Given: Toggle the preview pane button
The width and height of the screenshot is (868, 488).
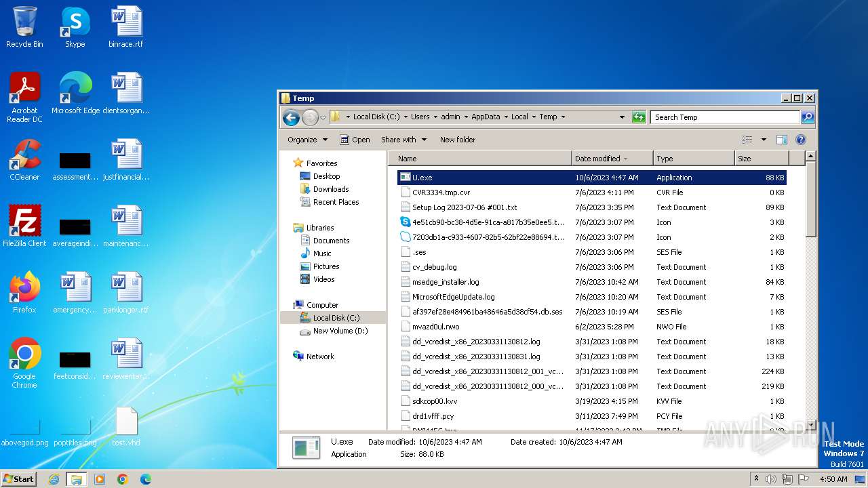Looking at the screenshot, I should pyautogui.click(x=781, y=140).
